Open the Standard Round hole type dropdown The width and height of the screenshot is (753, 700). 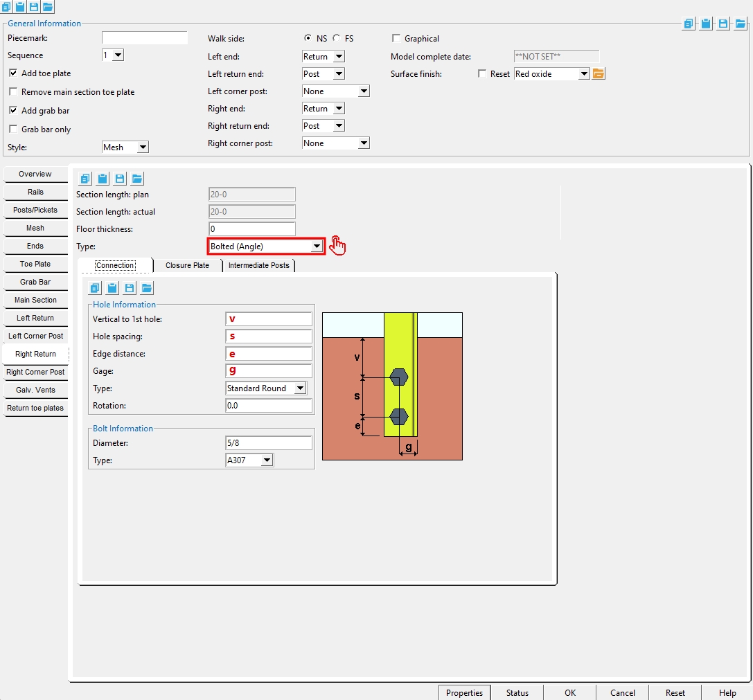coord(300,388)
